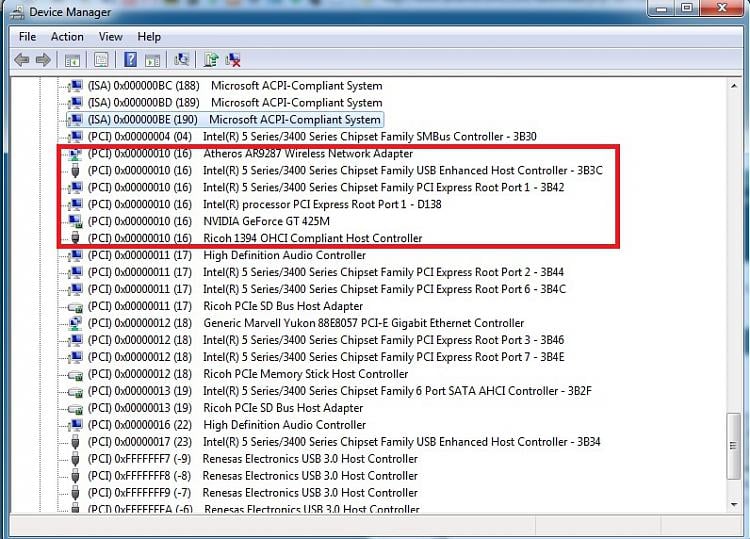The width and height of the screenshot is (750, 539).
Task: Click the Uninstall device toolbar icon
Action: pyautogui.click(x=233, y=60)
